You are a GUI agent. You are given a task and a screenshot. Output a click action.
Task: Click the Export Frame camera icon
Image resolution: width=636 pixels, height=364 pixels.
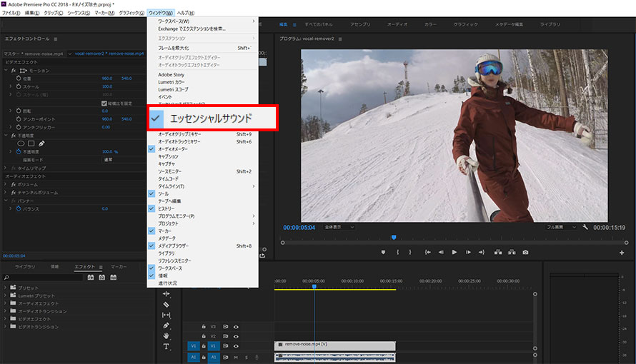525,252
